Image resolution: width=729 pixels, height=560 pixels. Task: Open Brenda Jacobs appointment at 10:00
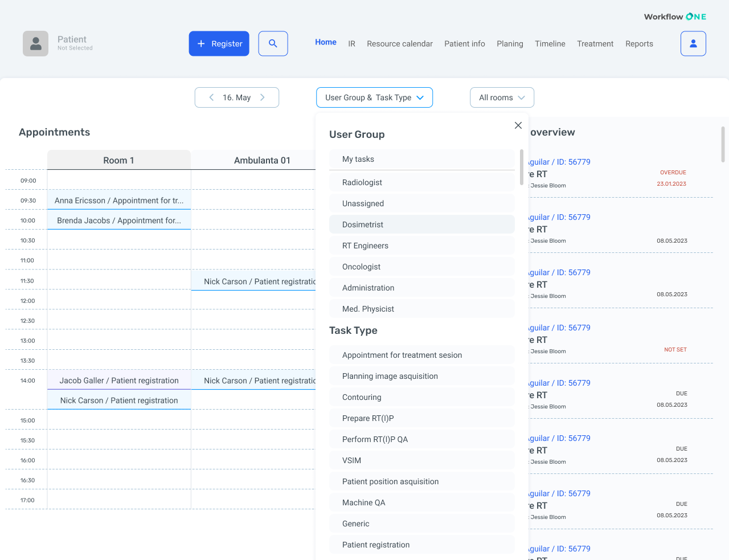tap(119, 220)
